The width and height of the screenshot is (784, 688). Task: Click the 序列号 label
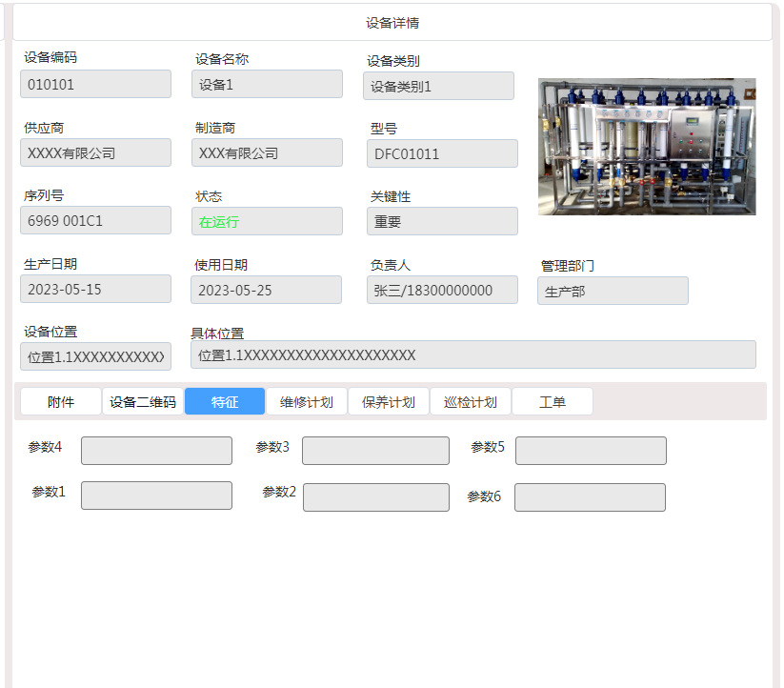[x=44, y=195]
